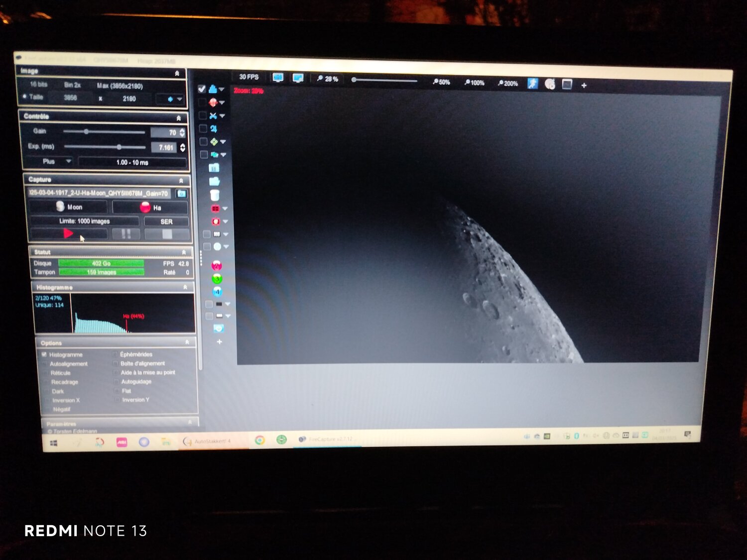Tick the checkbox beside the Jupiter symbol
Image resolution: width=747 pixels, height=560 pixels.
[x=203, y=128]
